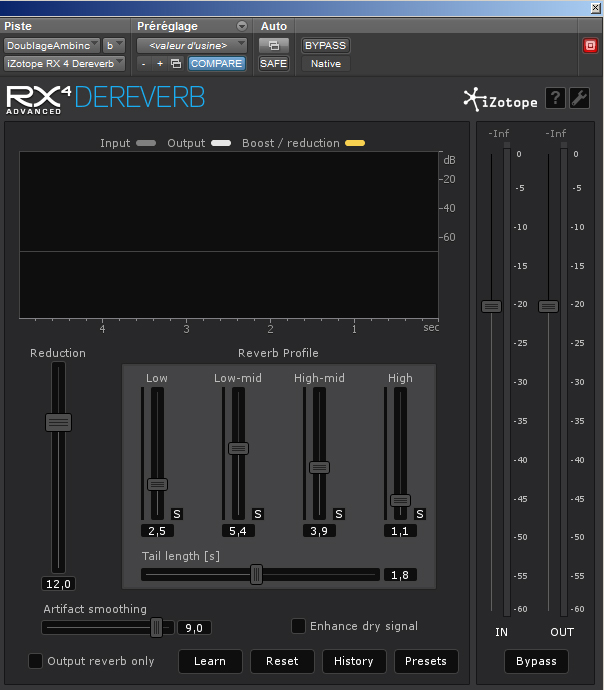The width and height of the screenshot is (604, 690).
Task: Open the wrench options icon
Action: [579, 98]
